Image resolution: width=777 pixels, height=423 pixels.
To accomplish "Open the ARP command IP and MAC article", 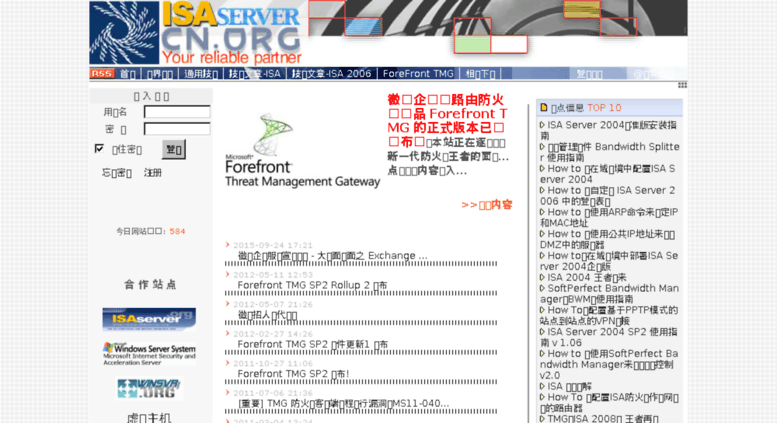I will click(609, 217).
